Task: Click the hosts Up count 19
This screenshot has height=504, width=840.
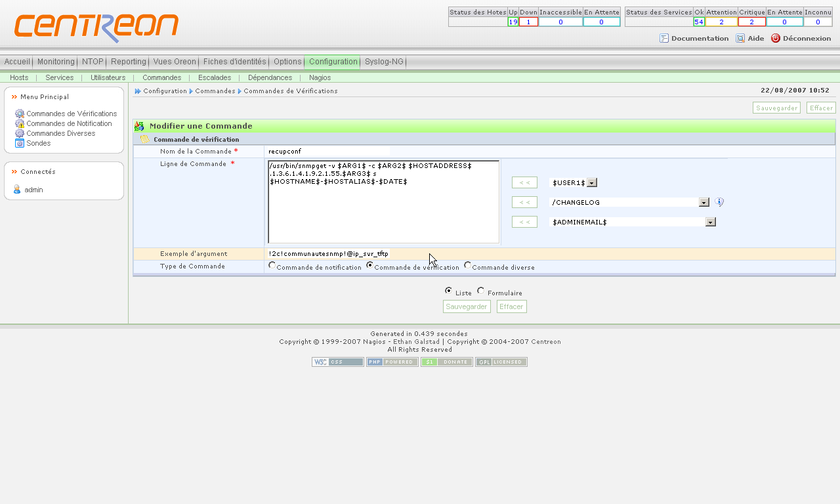Action: (513, 22)
